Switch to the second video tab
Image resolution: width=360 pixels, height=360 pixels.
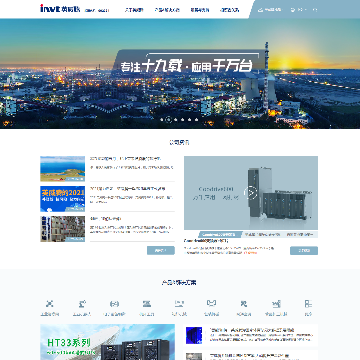(x=262, y=235)
